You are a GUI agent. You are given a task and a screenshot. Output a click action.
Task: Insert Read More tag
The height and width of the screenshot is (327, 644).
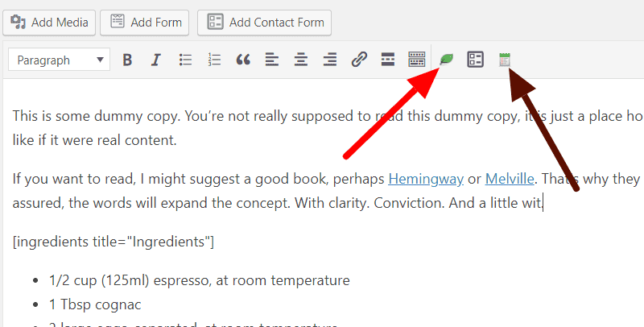pos(388,60)
